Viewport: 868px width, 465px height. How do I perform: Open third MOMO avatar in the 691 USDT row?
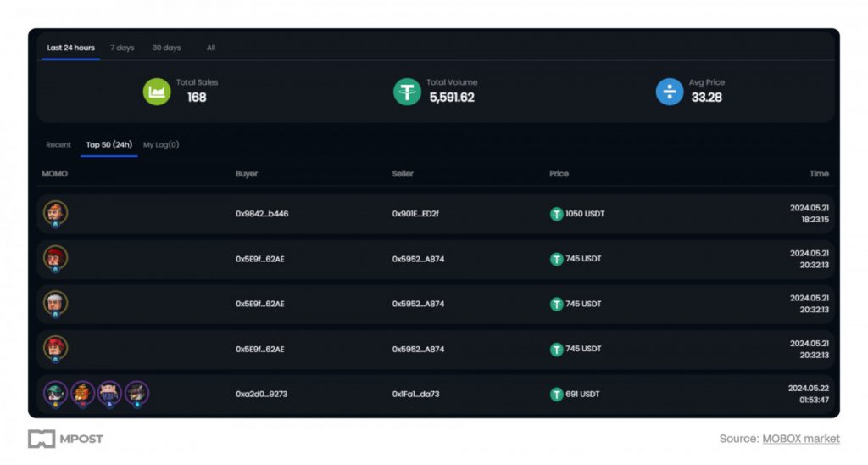(109, 394)
